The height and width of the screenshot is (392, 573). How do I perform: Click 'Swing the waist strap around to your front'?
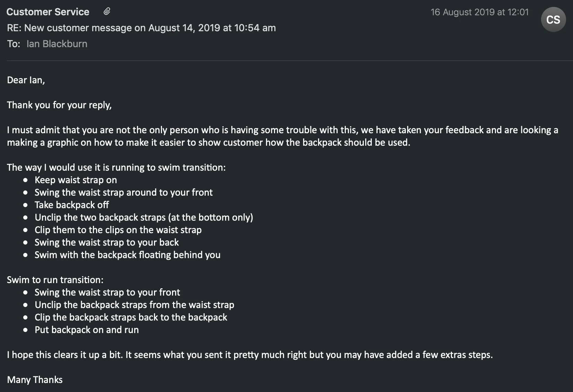coord(123,192)
